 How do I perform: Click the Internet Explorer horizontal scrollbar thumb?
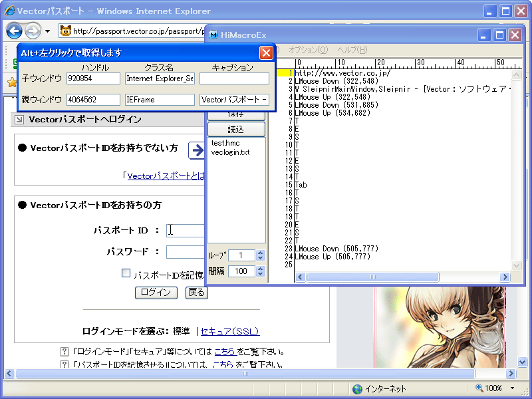245,374
